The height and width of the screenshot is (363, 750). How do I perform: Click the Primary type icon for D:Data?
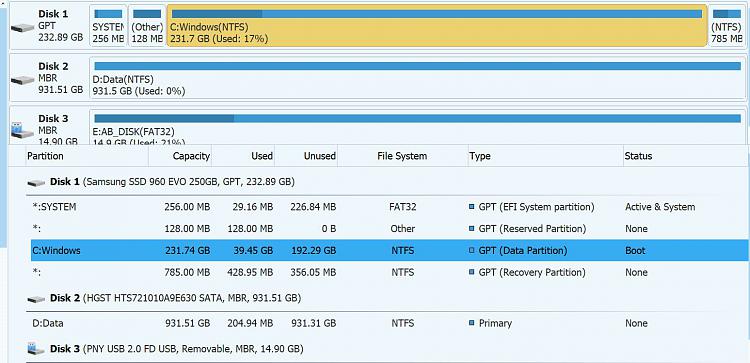tap(472, 323)
